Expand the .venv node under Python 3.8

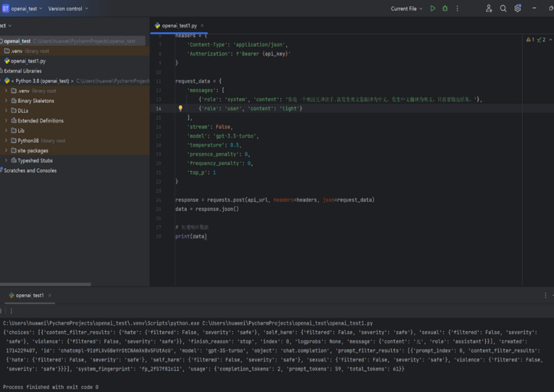tap(6, 90)
